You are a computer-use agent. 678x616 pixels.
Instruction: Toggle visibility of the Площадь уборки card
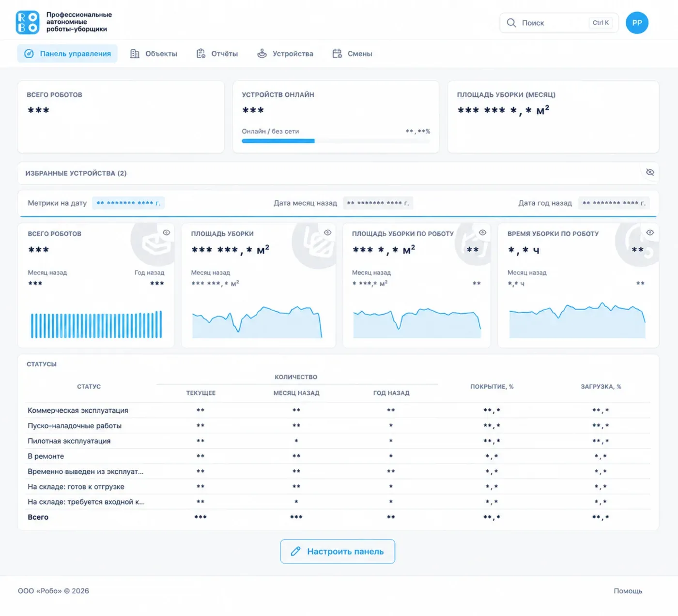click(328, 233)
